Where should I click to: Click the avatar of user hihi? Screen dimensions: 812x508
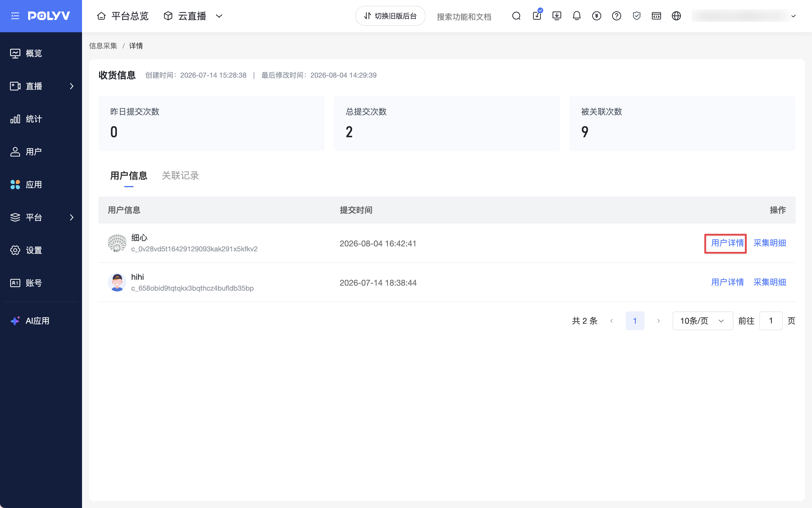(x=117, y=282)
